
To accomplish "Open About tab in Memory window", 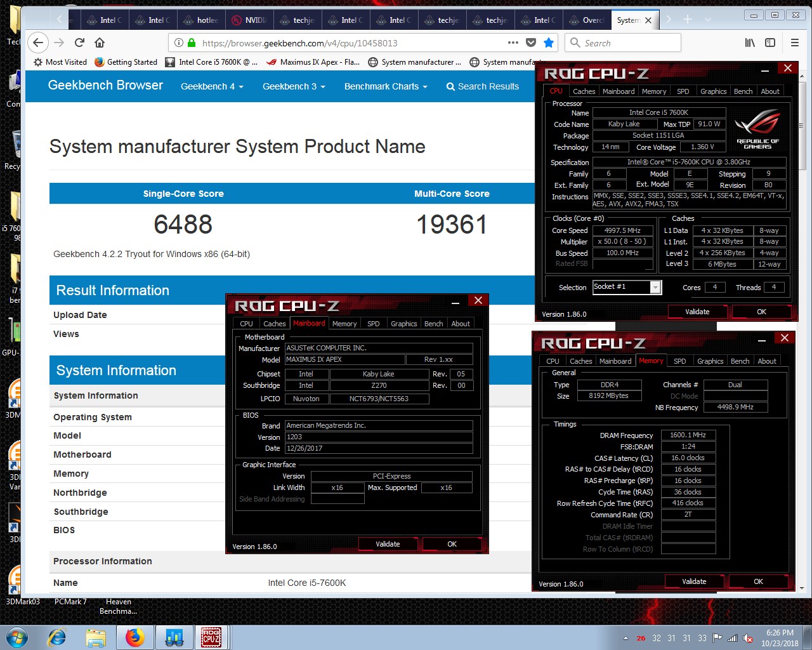I will [x=767, y=361].
